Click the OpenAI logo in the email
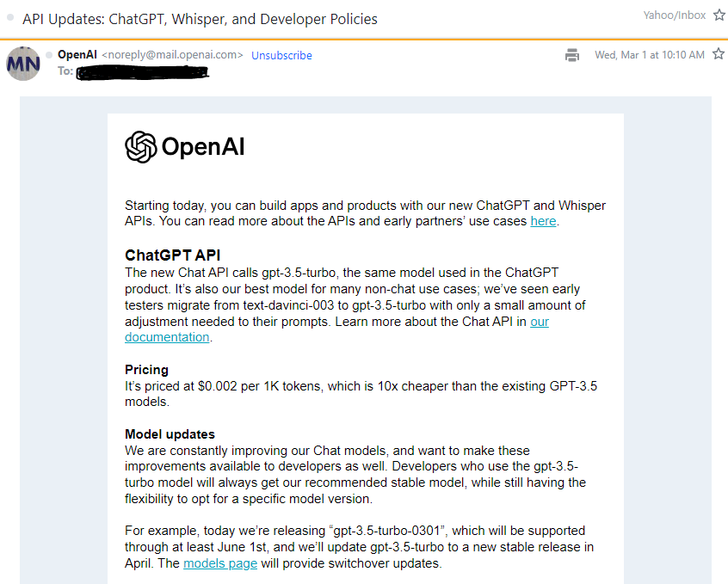This screenshot has height=584, width=728. coord(185,147)
